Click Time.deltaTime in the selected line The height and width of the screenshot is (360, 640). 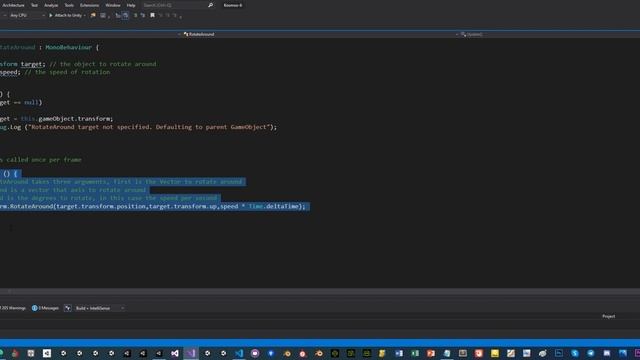(273, 207)
